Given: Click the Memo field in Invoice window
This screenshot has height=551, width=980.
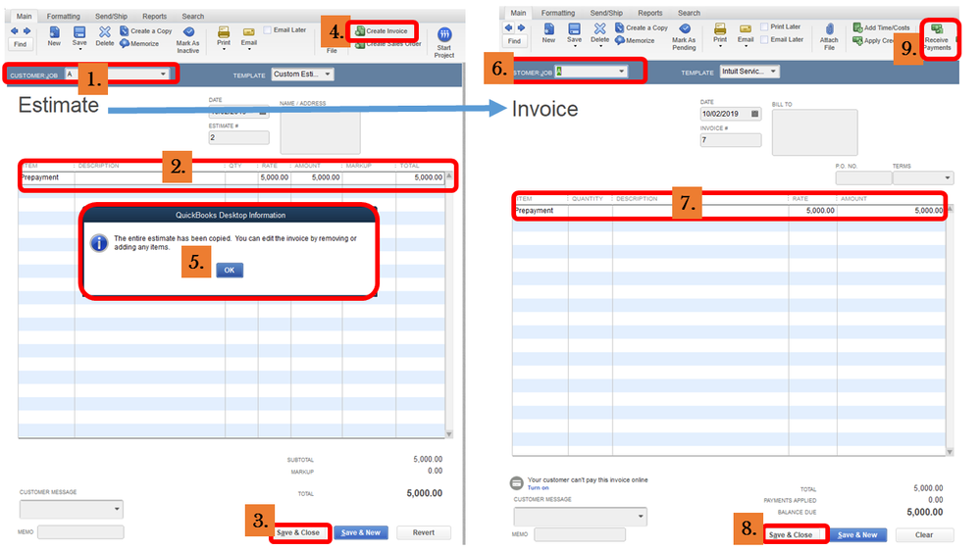Looking at the screenshot, I should pos(580,534).
